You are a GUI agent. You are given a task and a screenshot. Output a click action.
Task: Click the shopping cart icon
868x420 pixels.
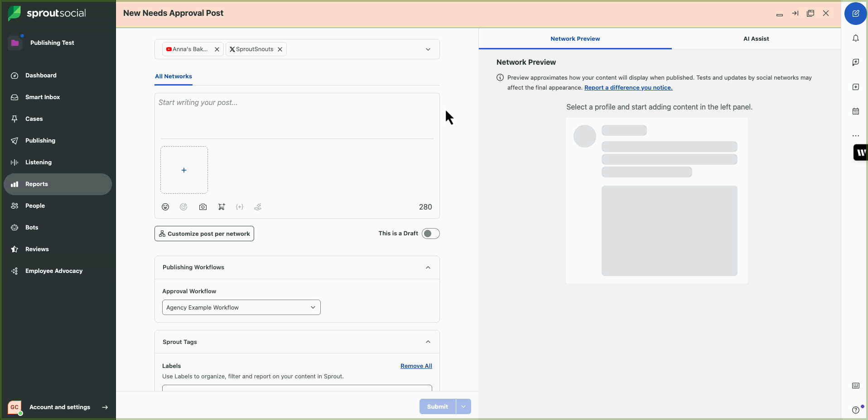click(x=222, y=207)
